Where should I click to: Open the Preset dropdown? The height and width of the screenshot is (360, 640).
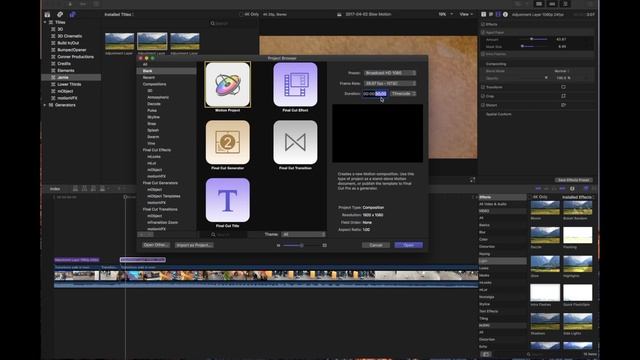click(390, 73)
